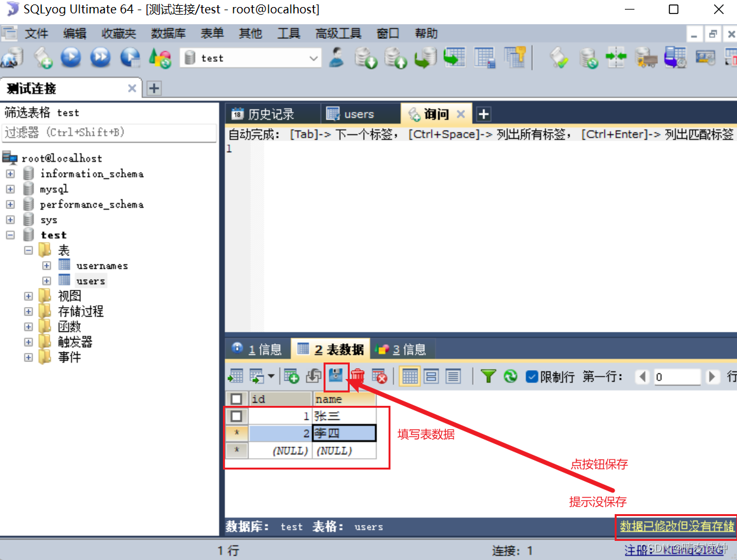
Task: Click the 数据已修改但没有存储 status link
Action: coord(677,526)
